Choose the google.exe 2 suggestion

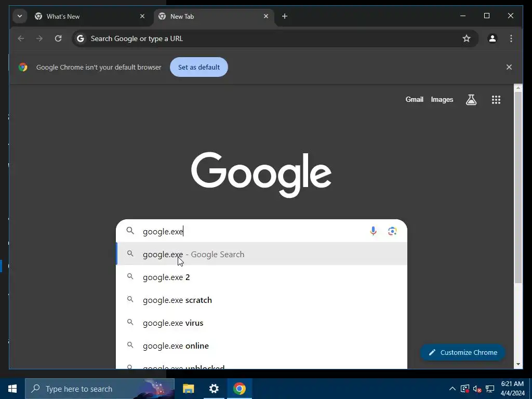(262, 277)
